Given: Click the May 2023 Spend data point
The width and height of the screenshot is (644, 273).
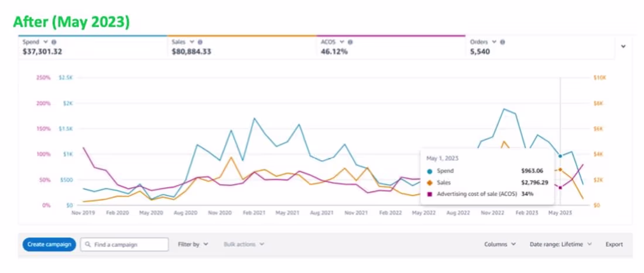Looking at the screenshot, I should point(560,156).
